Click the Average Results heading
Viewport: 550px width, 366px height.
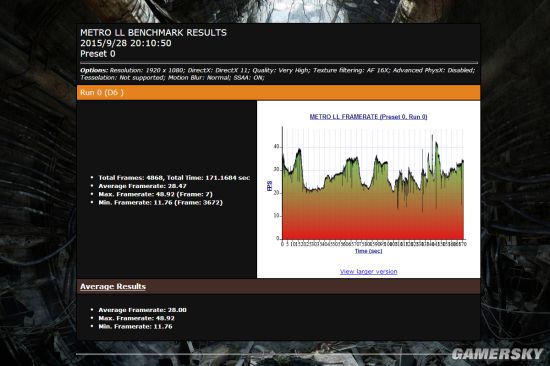point(113,286)
